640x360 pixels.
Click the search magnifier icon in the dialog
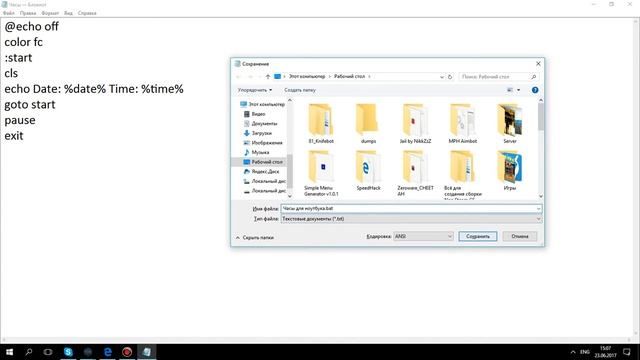(x=533, y=77)
